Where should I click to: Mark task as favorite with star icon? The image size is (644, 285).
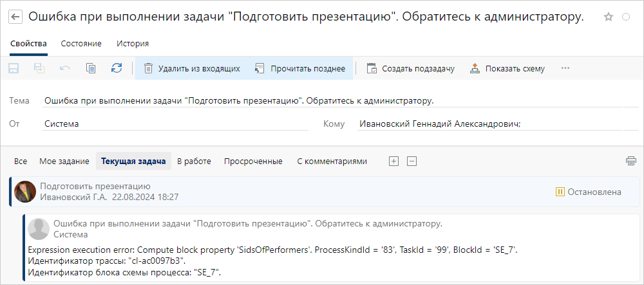(609, 17)
